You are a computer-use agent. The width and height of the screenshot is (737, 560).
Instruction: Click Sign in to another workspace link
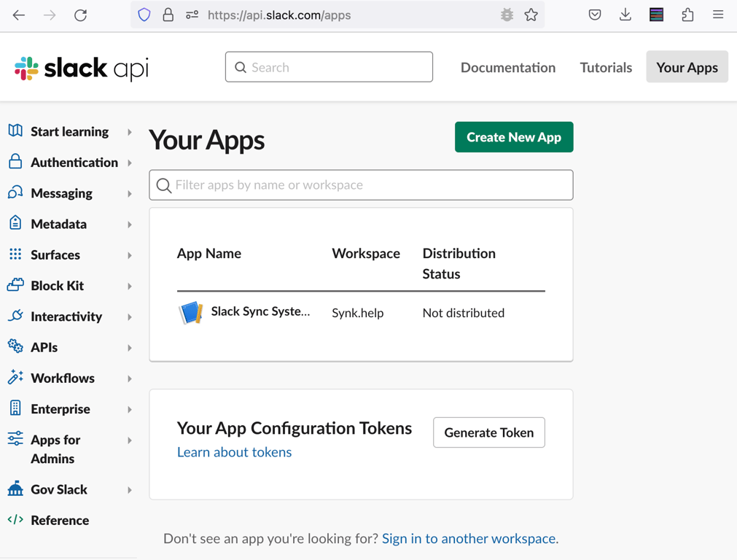pos(469,539)
